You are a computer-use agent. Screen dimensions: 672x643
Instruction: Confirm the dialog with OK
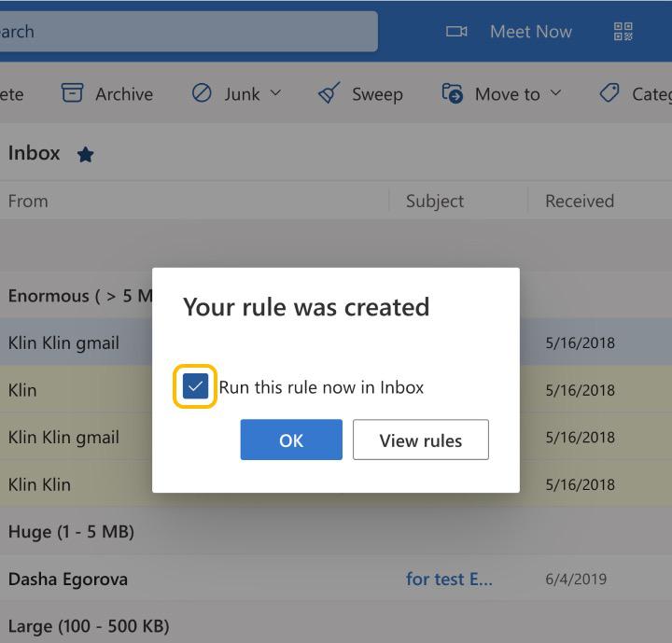coord(291,440)
